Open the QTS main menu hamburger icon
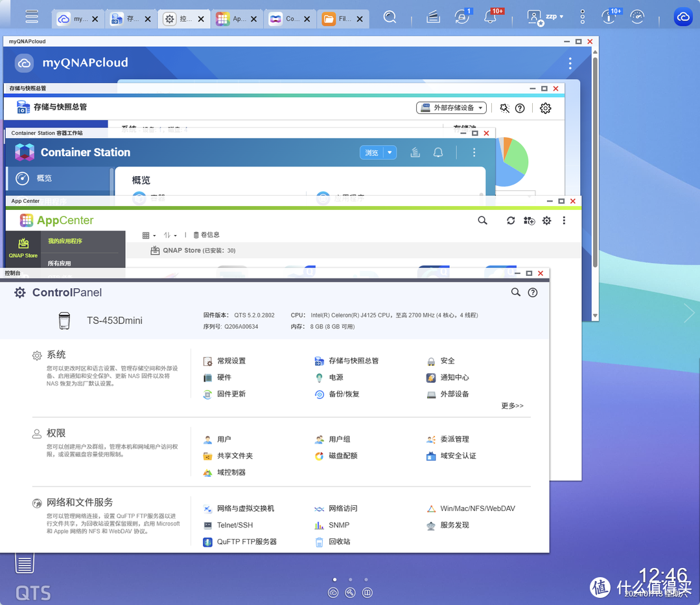 click(x=32, y=17)
